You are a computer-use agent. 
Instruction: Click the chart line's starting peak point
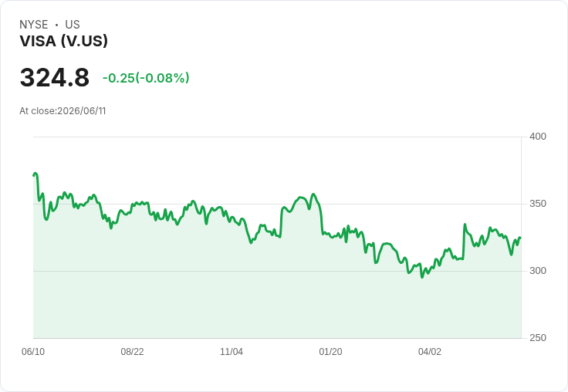coord(35,174)
